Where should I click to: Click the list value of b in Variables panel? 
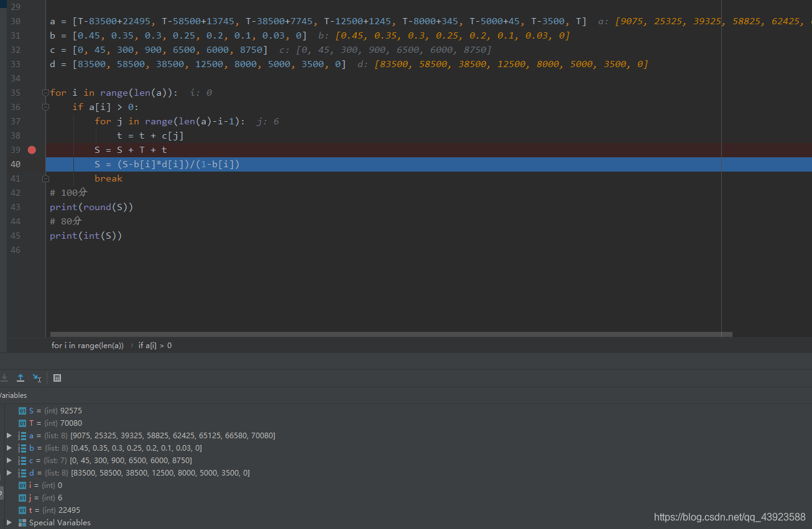coord(136,448)
